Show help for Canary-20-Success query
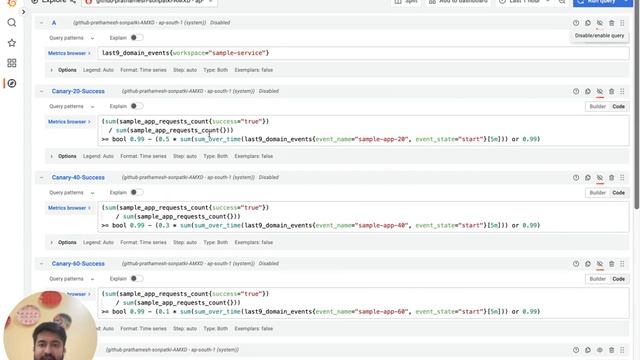 pos(576,91)
